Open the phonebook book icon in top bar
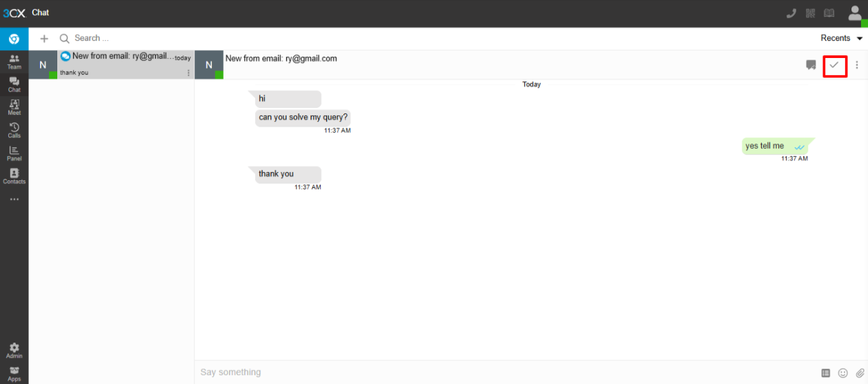 [x=829, y=13]
